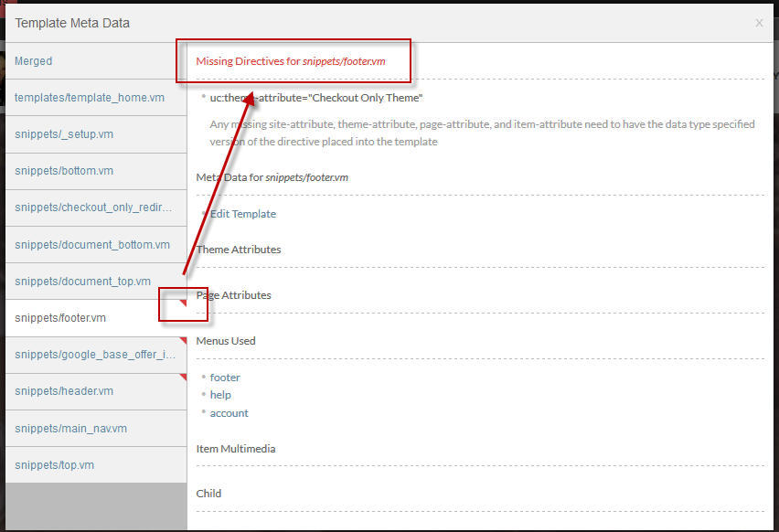
Task: Click the Item Multimedia heading
Action: pos(236,449)
